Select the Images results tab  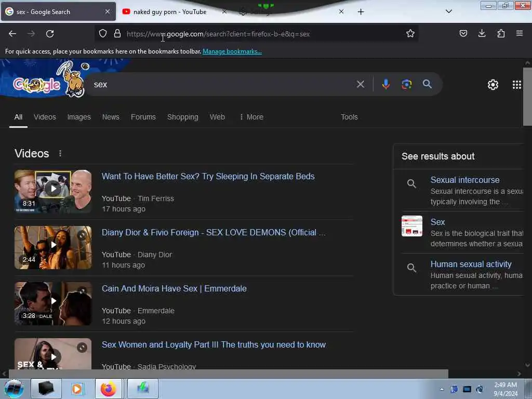(x=79, y=117)
